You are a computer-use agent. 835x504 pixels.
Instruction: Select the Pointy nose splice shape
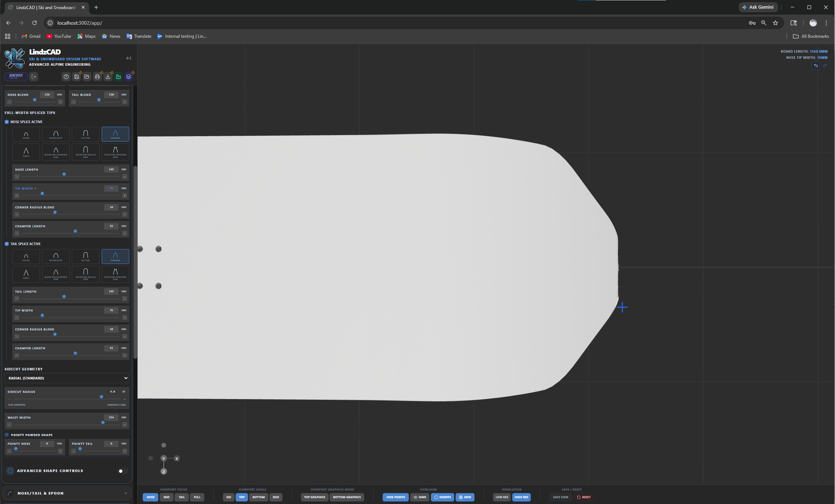point(26,152)
